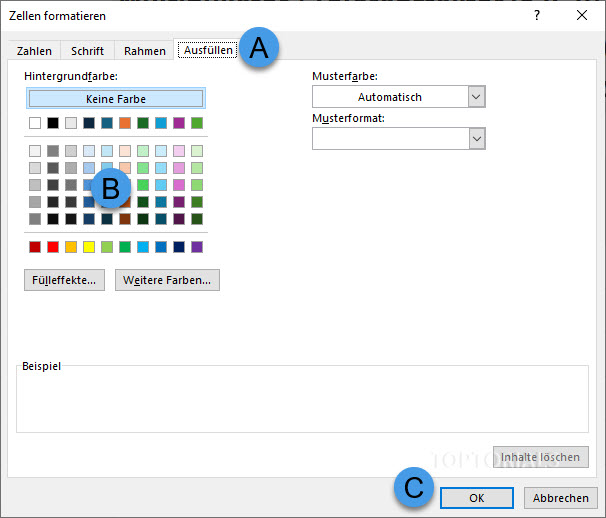Select the orange swatch in top color row
The height and width of the screenshot is (518, 606).
125,123
